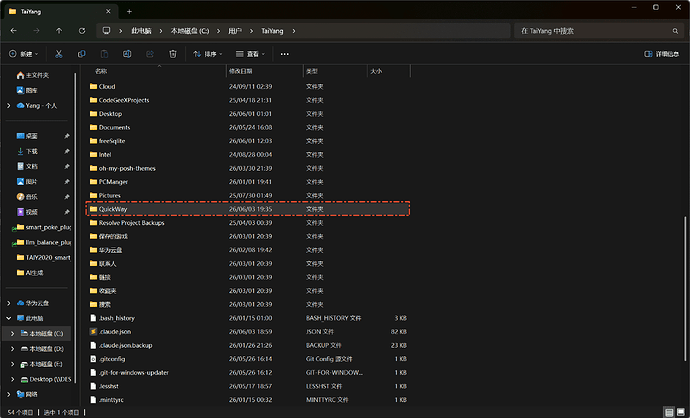The width and height of the screenshot is (690, 418).
Task: Collapse the This PC (此电脑) node
Action: pos(9,318)
